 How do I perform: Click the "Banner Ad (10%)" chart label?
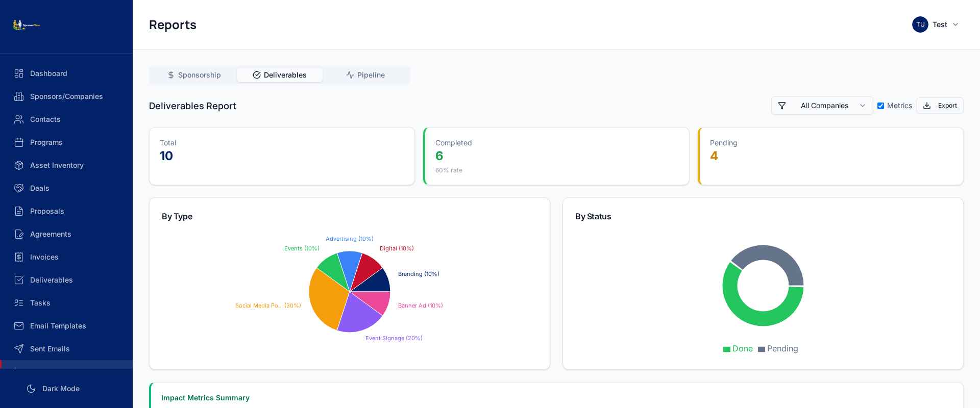click(421, 305)
